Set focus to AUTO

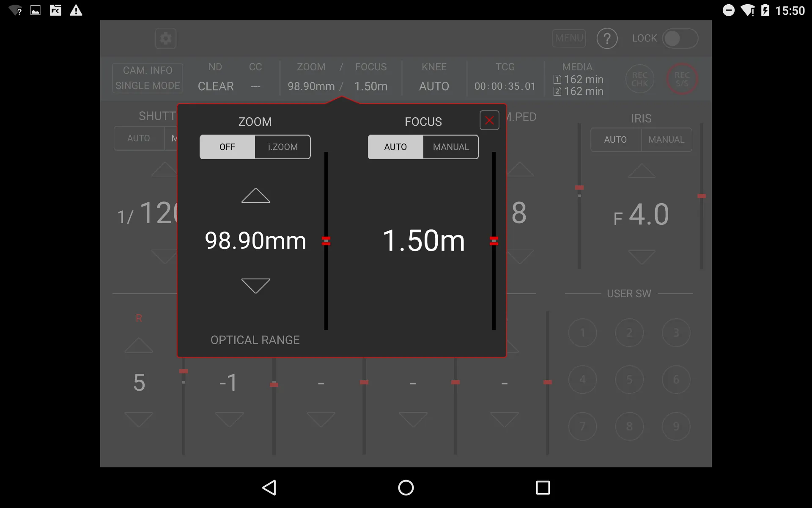[x=395, y=147]
